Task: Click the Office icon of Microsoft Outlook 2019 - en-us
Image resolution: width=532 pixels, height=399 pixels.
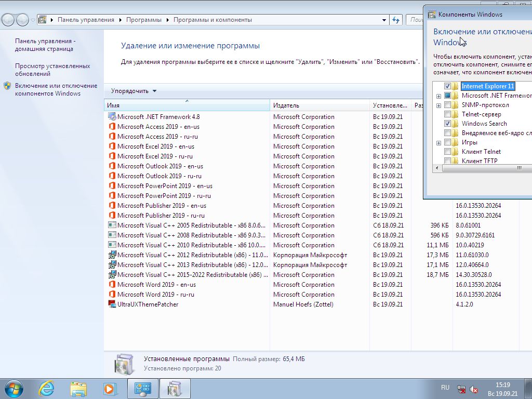Action: [112, 166]
